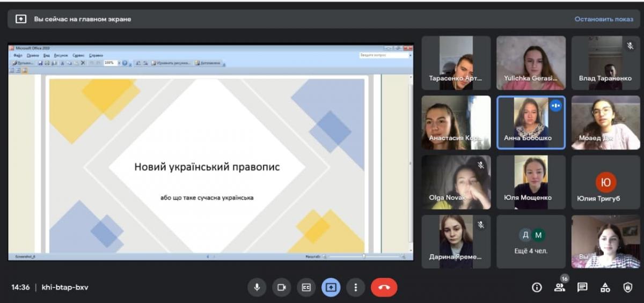644x303 pixels.
Task: Click muted mic icon on Дарина tile
Action: point(481,225)
